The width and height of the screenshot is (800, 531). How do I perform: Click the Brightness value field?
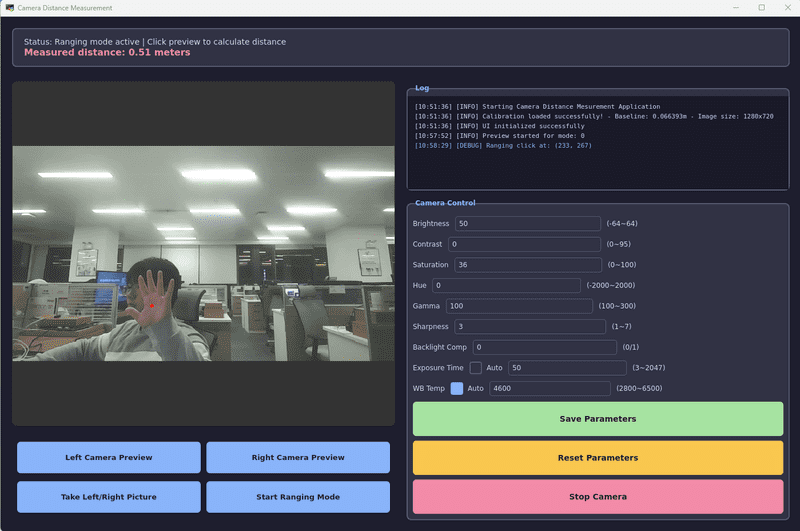click(x=528, y=223)
